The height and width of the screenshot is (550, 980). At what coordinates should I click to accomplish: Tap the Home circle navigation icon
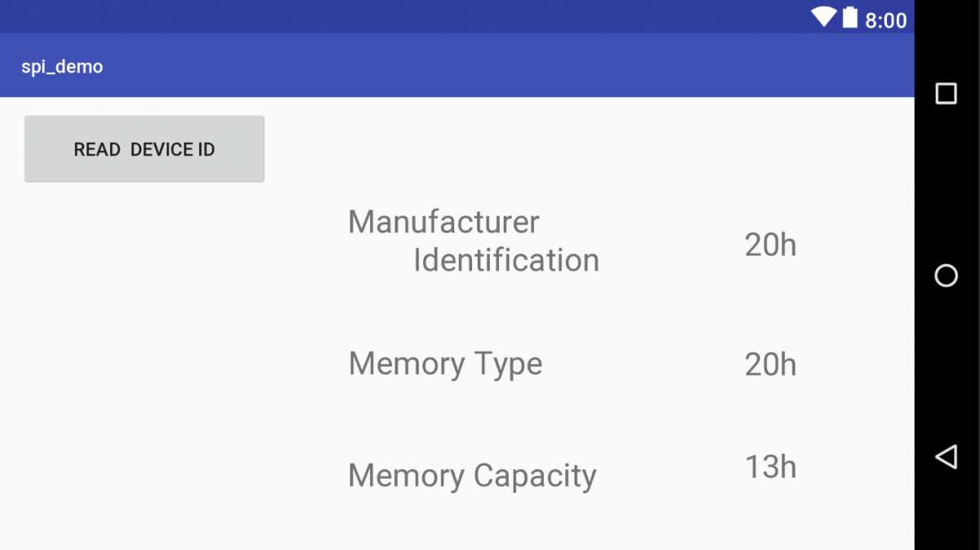point(946,276)
